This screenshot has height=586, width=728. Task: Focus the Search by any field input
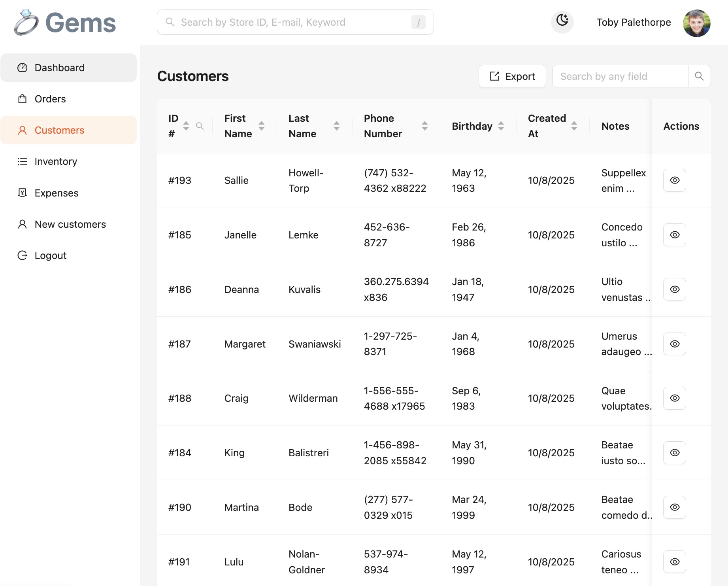620,76
